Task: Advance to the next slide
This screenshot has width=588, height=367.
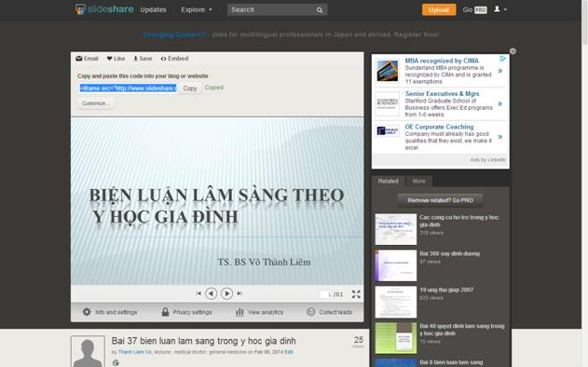Action: [226, 293]
